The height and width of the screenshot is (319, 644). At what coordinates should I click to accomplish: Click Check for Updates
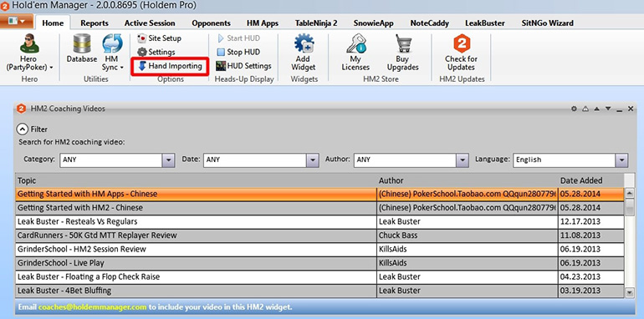pos(461,53)
